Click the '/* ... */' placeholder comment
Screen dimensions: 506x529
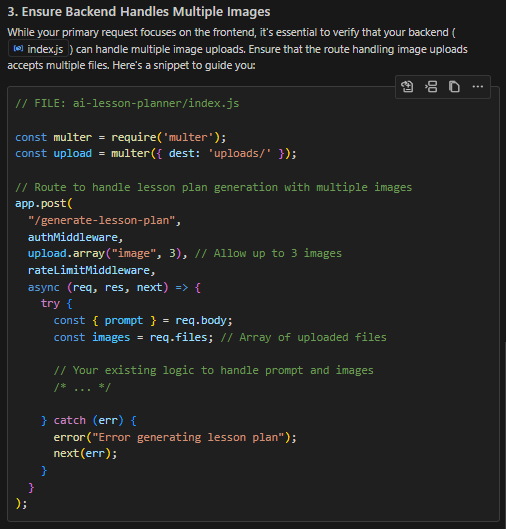point(82,387)
